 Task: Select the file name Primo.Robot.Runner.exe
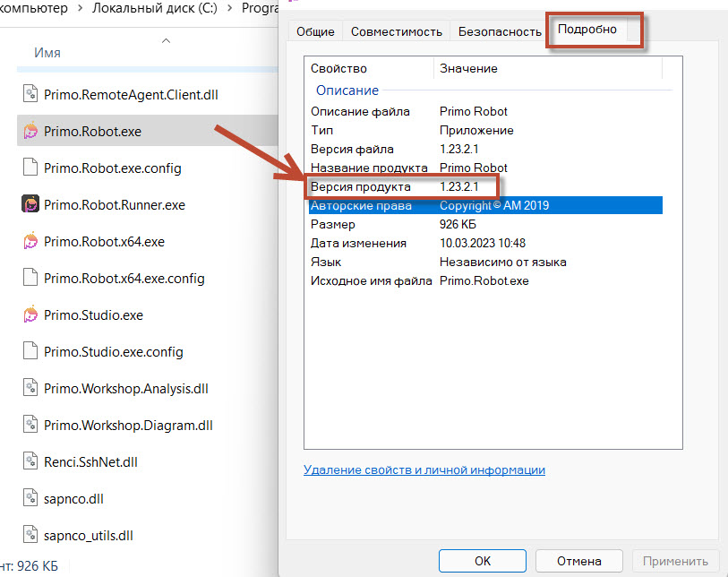(115, 204)
